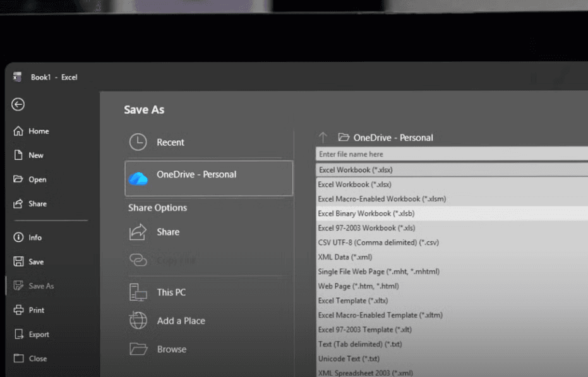Choose Unicode Text (*.txt) format

(452, 359)
